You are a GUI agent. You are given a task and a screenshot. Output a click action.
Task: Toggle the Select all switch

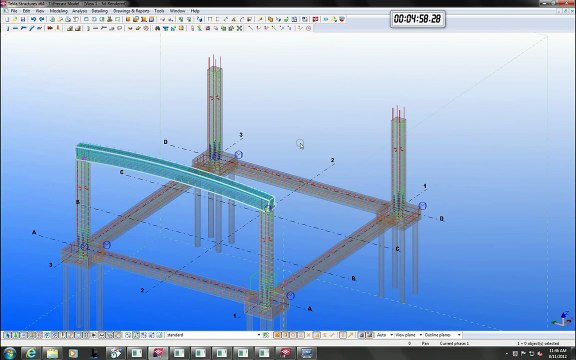coord(7,335)
